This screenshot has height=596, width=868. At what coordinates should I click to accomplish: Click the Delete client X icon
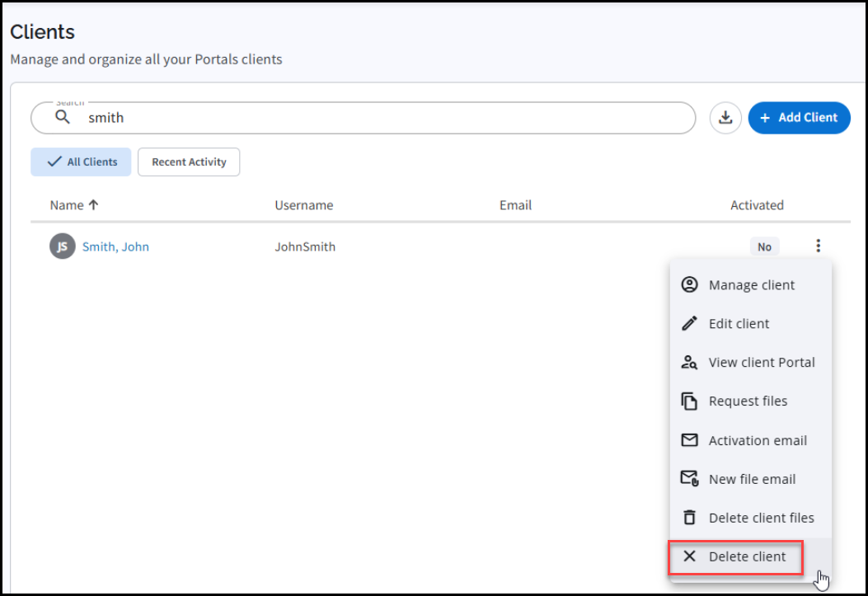689,556
